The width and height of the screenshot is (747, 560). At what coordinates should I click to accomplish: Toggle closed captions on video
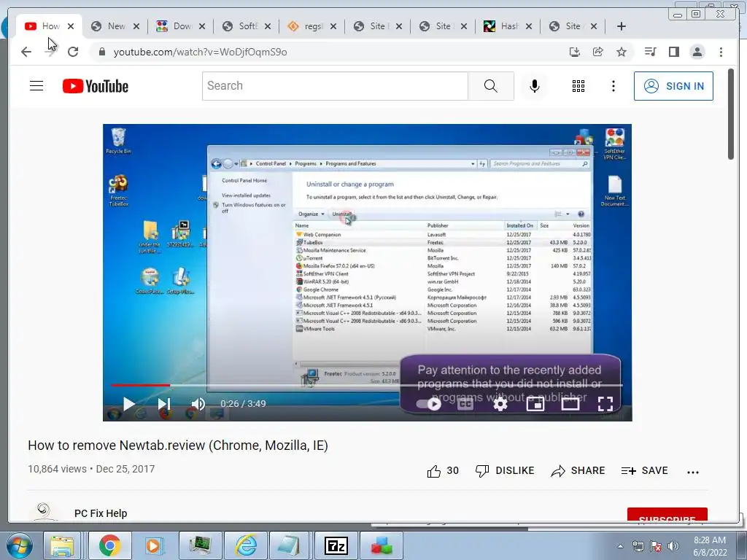click(x=465, y=404)
